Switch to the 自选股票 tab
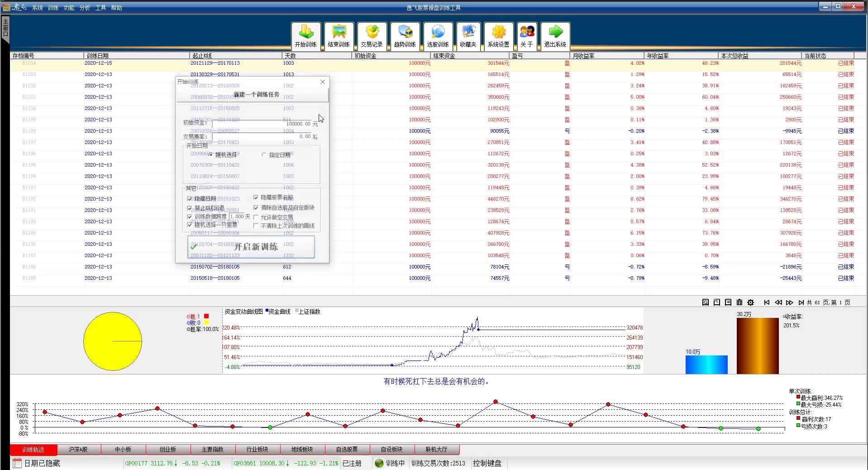Screen dimensions: 868x470 coord(347,450)
